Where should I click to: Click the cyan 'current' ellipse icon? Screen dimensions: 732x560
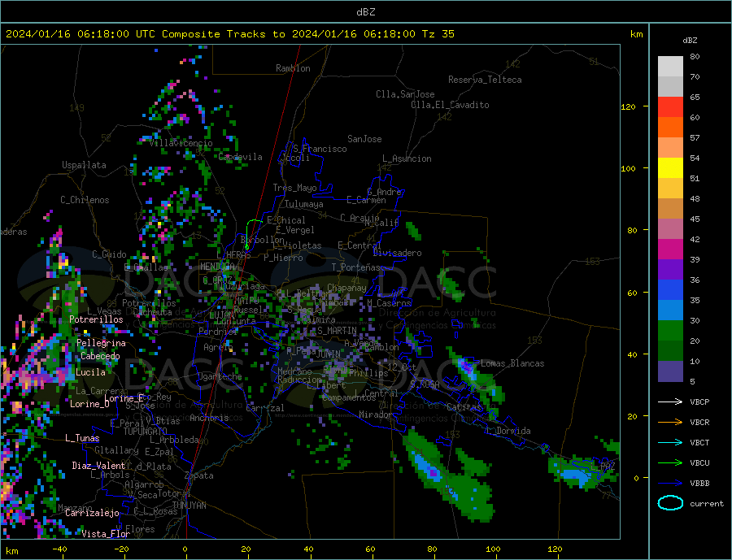pyautogui.click(x=670, y=503)
